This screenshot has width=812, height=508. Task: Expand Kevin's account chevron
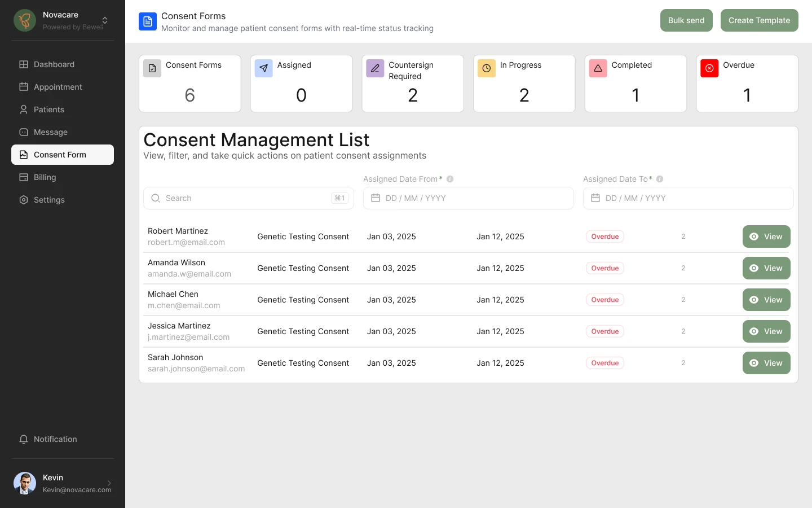(x=109, y=483)
